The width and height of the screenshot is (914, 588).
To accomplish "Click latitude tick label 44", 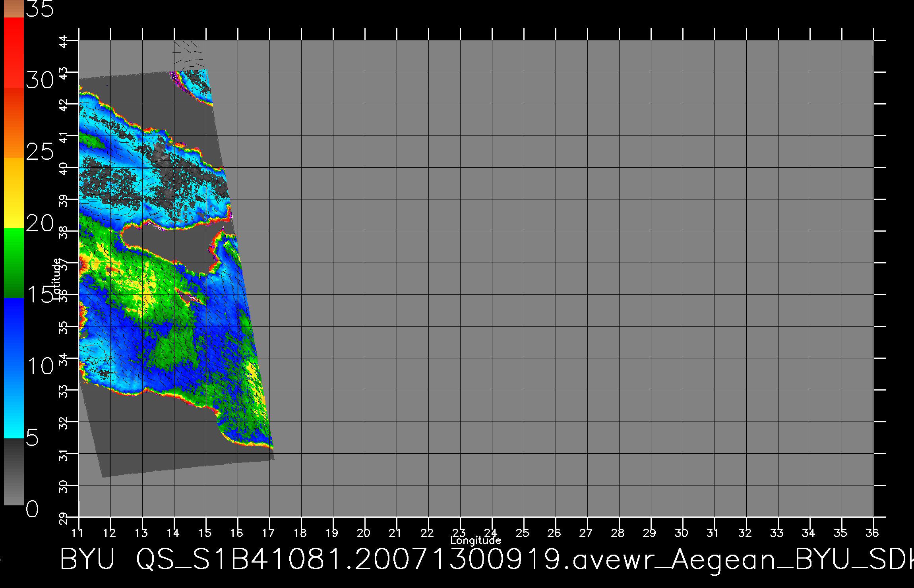I will [x=64, y=41].
